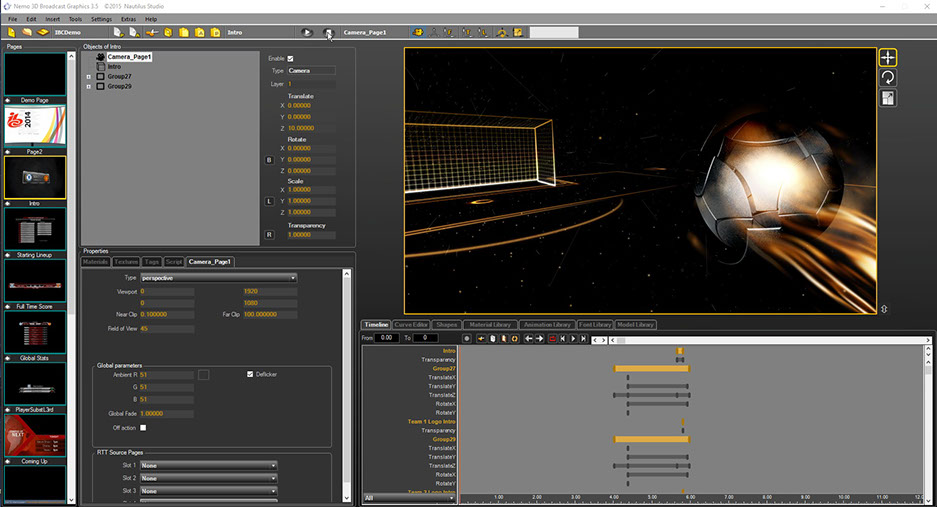Open the RTT Slot 1 dropdown

click(x=209, y=465)
